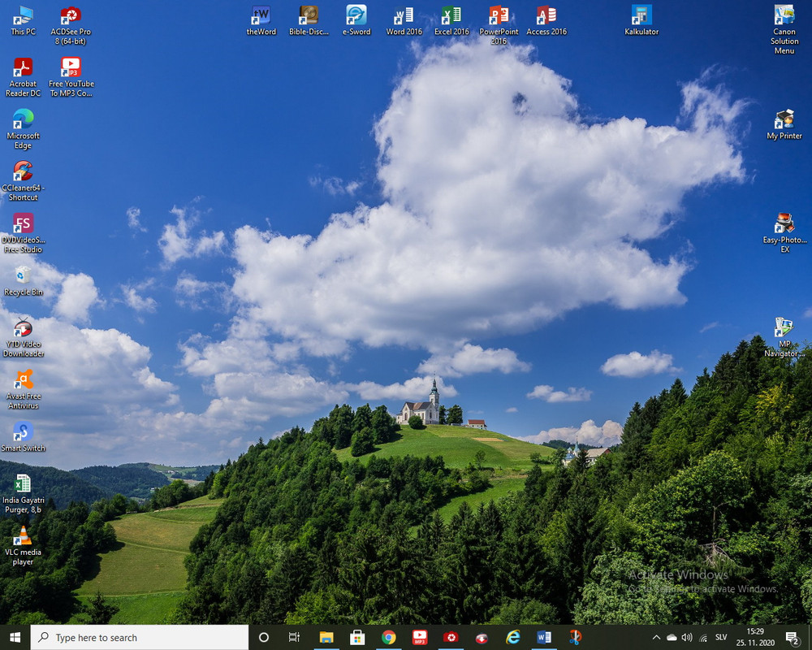
Task: Click the e-Sword desktop icon
Action: pyautogui.click(x=356, y=21)
